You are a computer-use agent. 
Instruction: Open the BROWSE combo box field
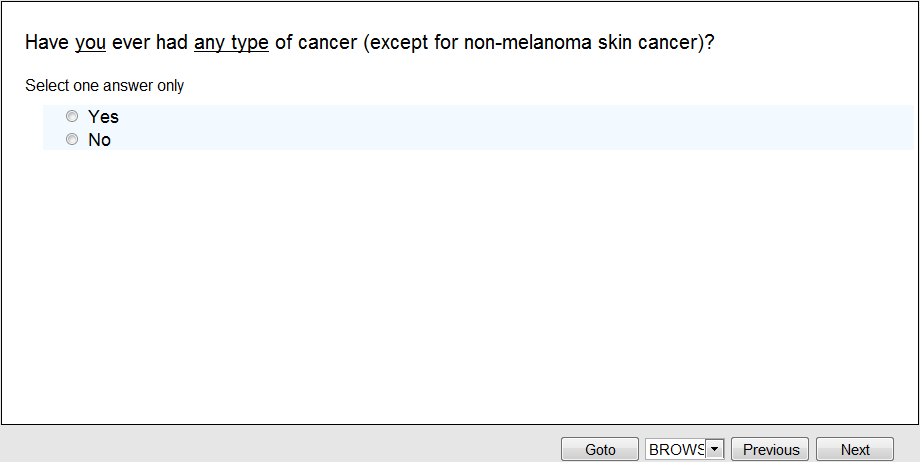tap(676, 450)
